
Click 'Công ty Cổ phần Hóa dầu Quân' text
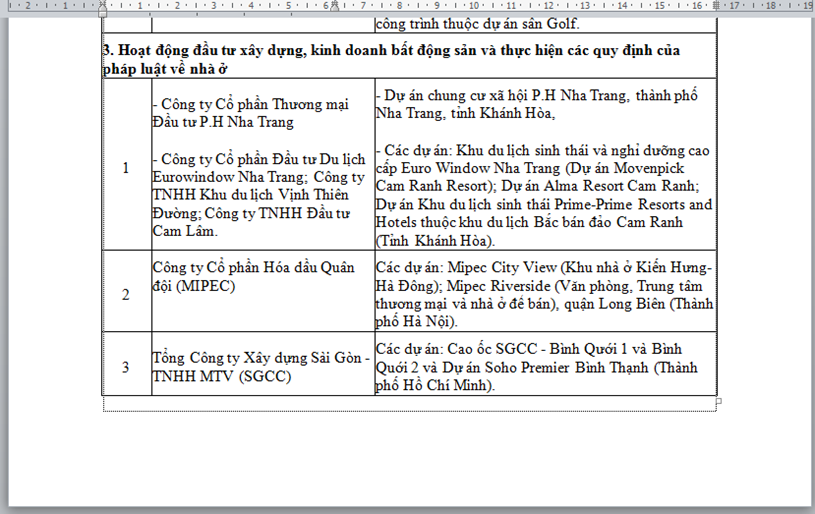coord(253,268)
